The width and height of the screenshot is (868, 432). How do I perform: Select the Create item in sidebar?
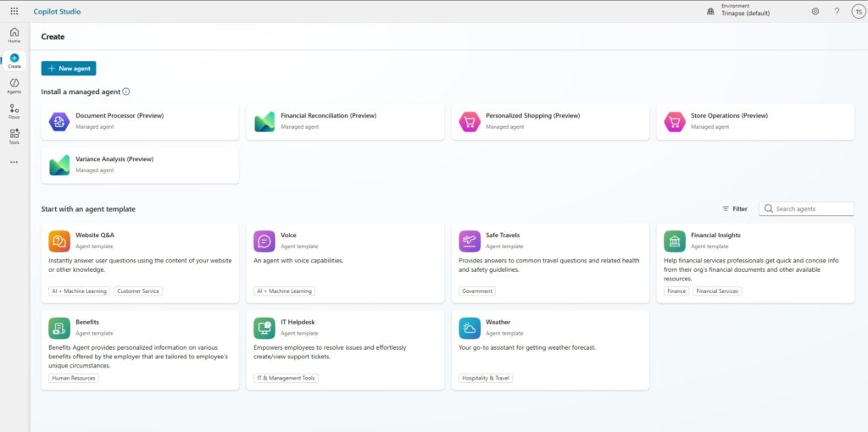[14, 60]
